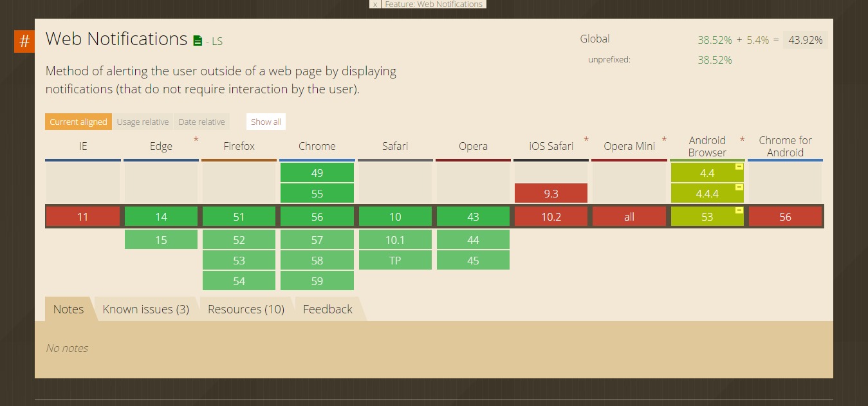The width and height of the screenshot is (868, 406).
Task: Click note marker on Android Browser 4.4
Action: click(739, 167)
